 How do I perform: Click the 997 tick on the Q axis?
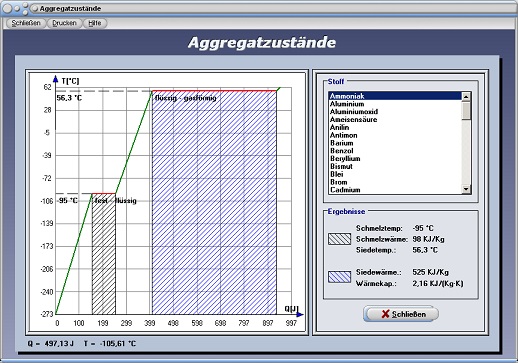pos(291,323)
